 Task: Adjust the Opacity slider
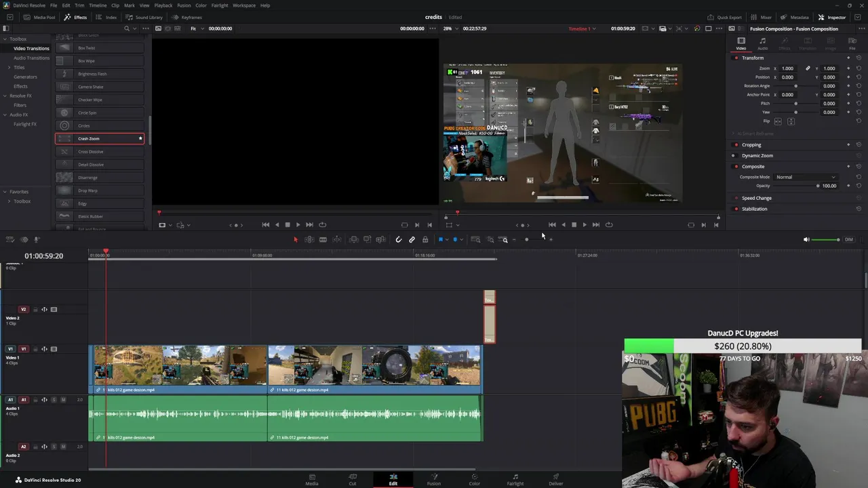[796, 186]
